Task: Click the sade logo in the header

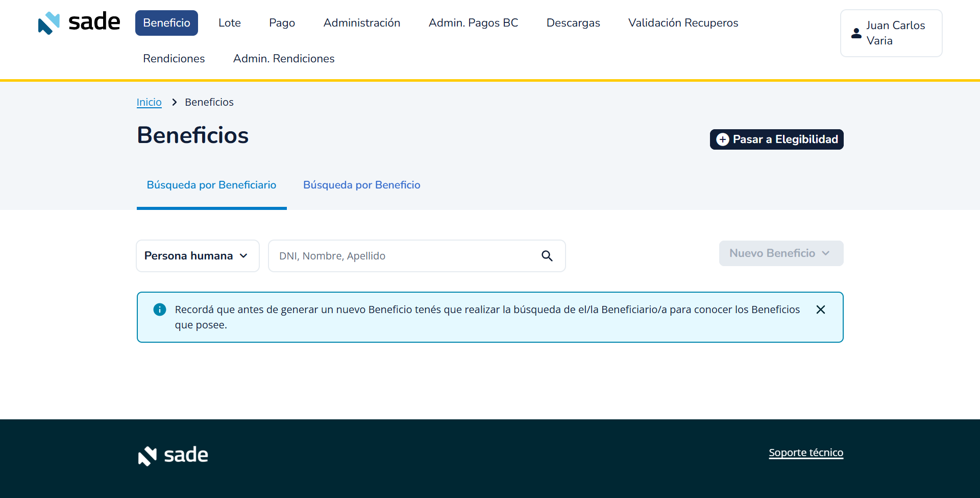Action: coord(79,21)
